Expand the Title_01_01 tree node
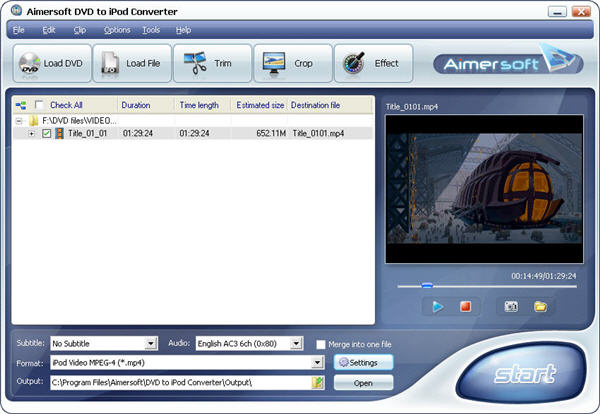 pos(32,134)
